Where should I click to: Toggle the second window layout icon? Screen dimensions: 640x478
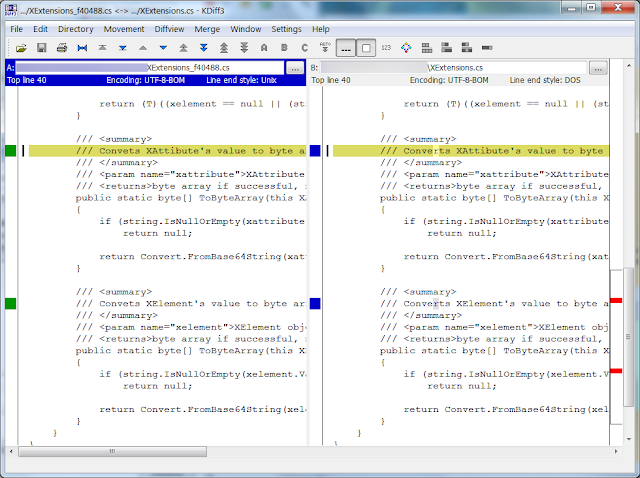pos(447,48)
